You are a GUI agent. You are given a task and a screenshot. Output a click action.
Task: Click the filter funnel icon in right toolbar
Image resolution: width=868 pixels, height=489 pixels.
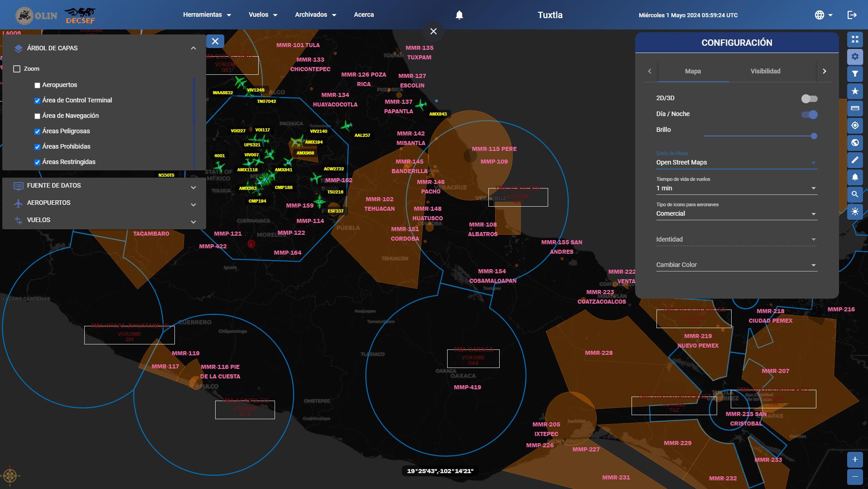pos(854,74)
